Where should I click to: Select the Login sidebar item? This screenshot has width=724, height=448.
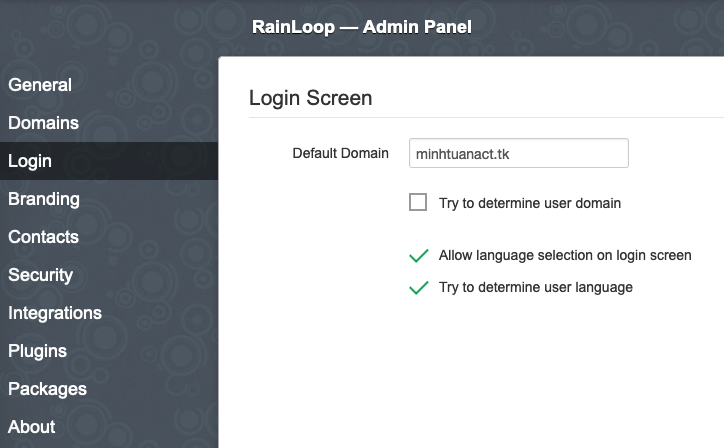30,161
